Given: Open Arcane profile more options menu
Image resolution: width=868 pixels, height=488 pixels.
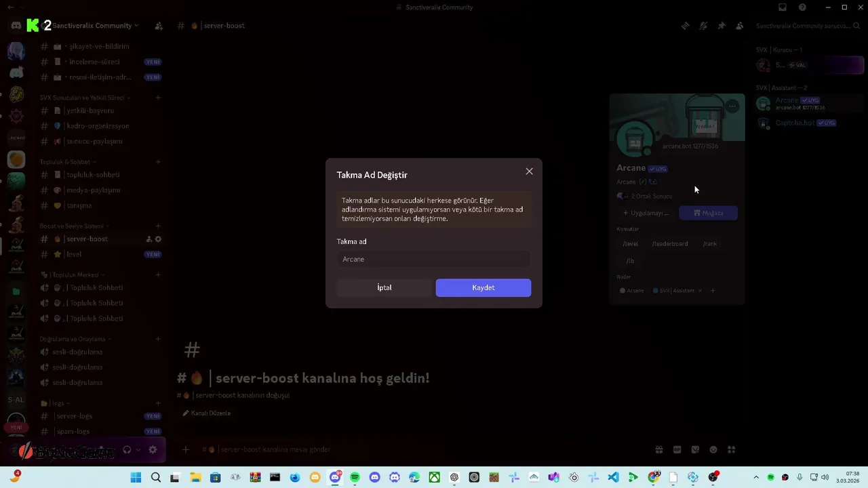Looking at the screenshot, I should [x=732, y=106].
